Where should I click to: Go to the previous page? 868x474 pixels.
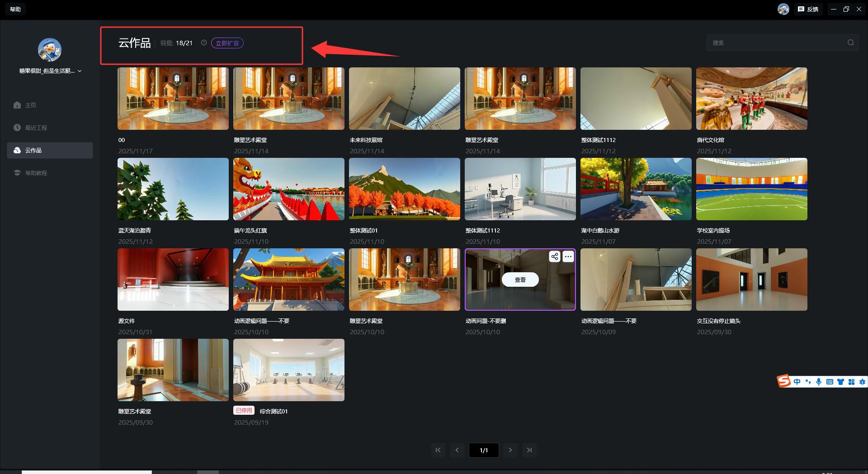coord(457,450)
